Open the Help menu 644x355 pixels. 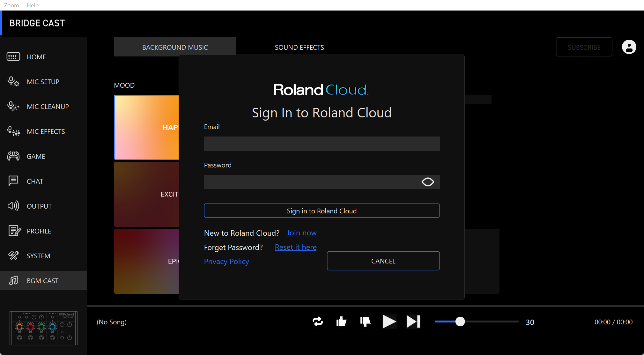pyautogui.click(x=33, y=5)
